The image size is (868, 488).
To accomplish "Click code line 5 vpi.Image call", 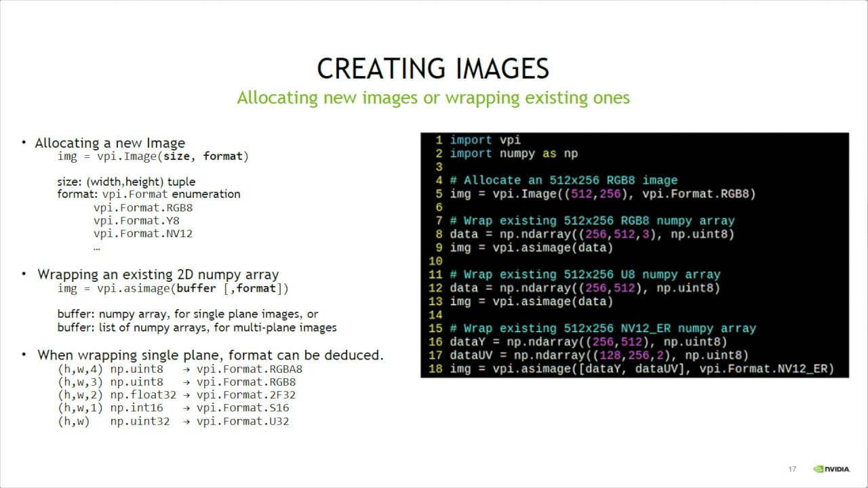I will (603, 194).
